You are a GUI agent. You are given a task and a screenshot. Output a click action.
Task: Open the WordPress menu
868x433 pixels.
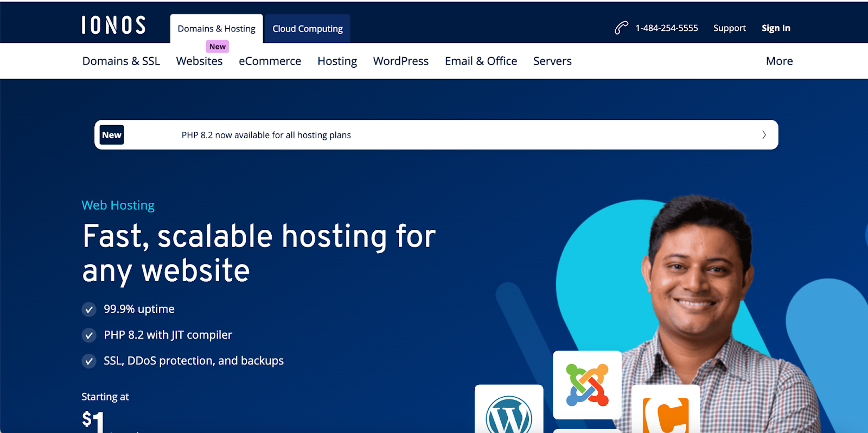[x=401, y=61]
